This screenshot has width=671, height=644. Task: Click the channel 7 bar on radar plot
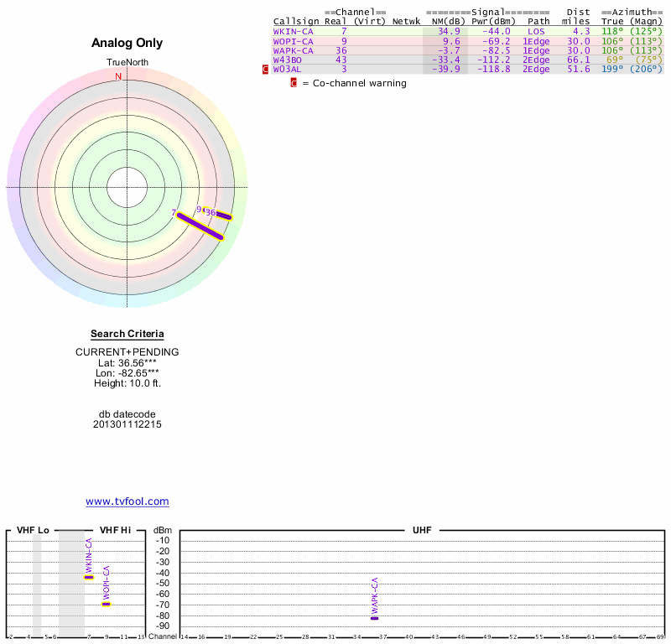coord(200,226)
